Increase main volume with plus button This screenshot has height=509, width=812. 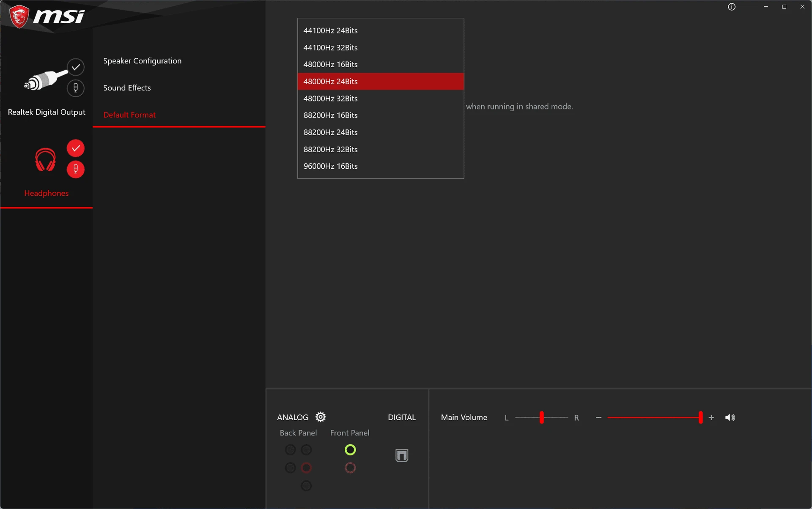[x=711, y=417]
